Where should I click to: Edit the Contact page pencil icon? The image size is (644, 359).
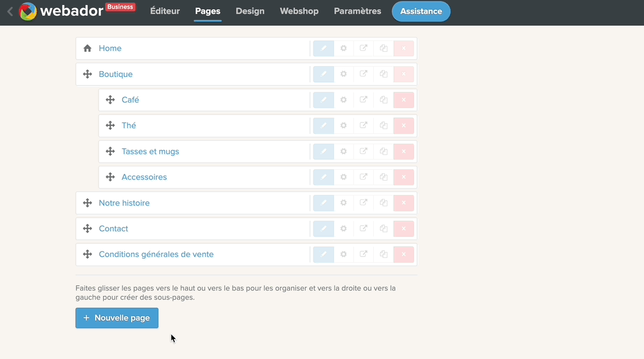coord(324,229)
